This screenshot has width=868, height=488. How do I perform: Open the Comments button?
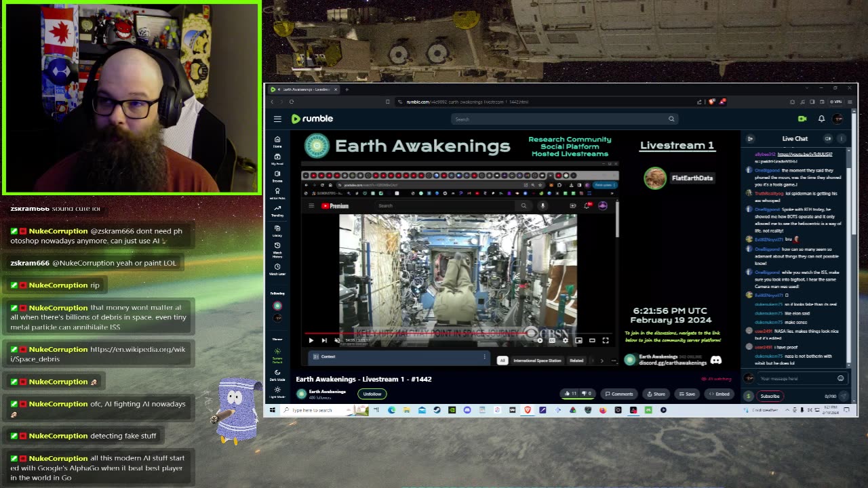[619, 394]
